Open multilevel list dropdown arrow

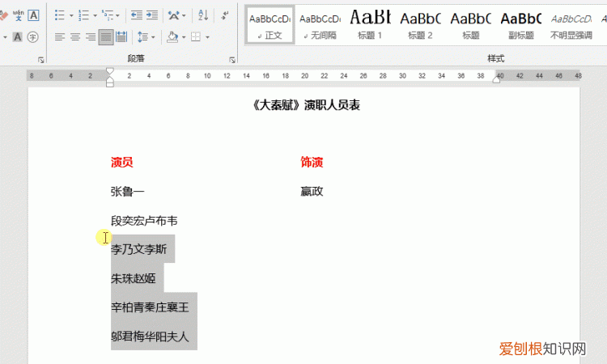117,15
